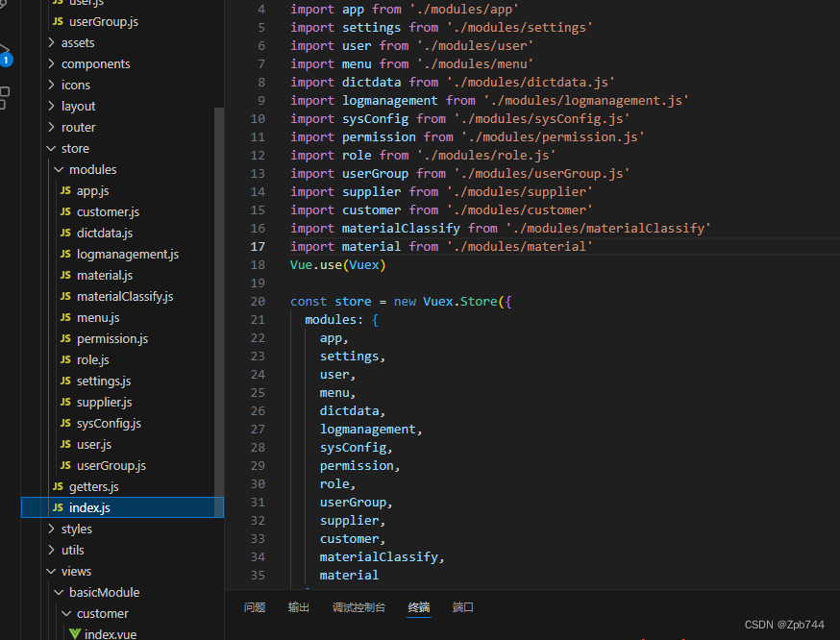Expand the router folder

coord(78,128)
